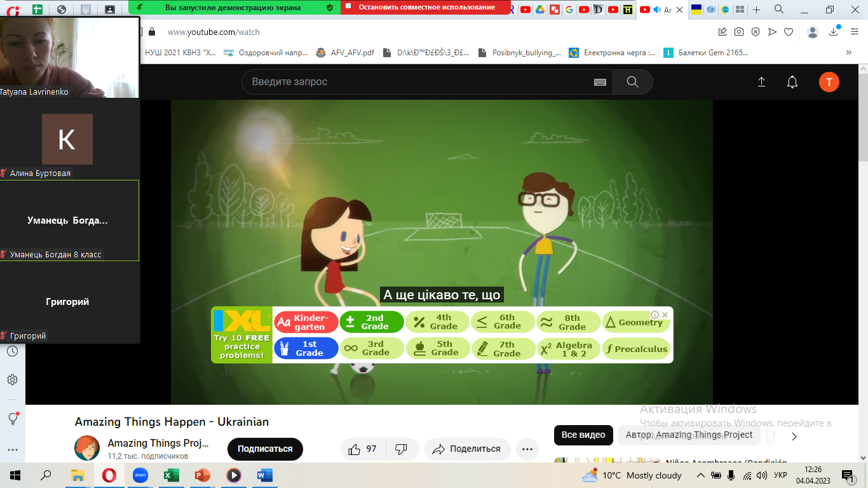Open Opera sidebar three-dot options

click(x=12, y=450)
